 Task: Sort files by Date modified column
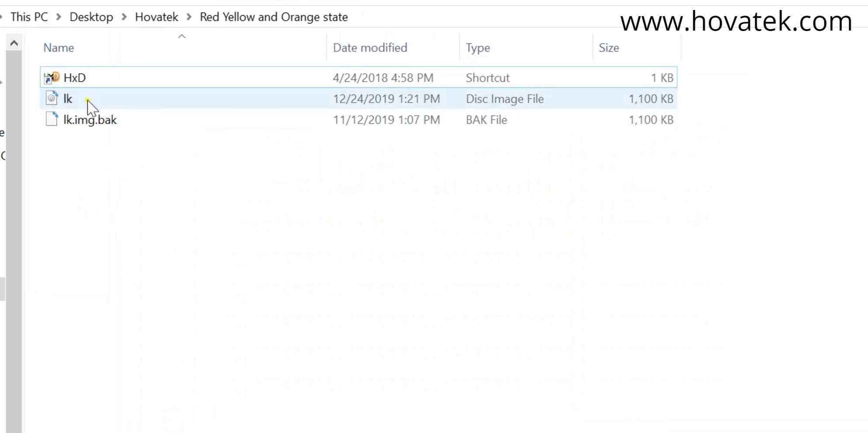[370, 48]
